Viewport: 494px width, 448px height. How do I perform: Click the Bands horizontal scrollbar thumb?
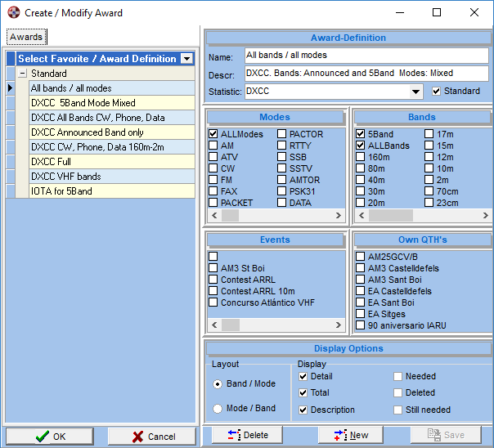pyautogui.click(x=391, y=215)
